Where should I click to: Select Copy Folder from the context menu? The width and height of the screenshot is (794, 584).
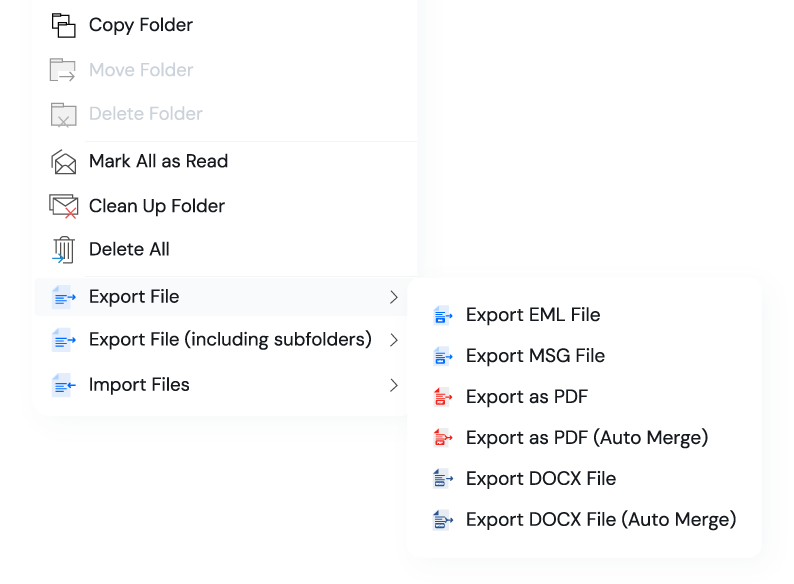pyautogui.click(x=141, y=25)
